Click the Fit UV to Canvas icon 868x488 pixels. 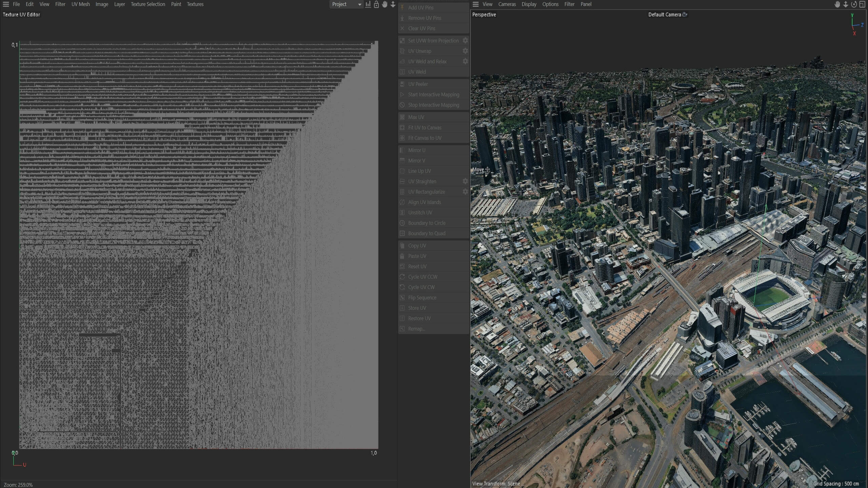point(402,128)
